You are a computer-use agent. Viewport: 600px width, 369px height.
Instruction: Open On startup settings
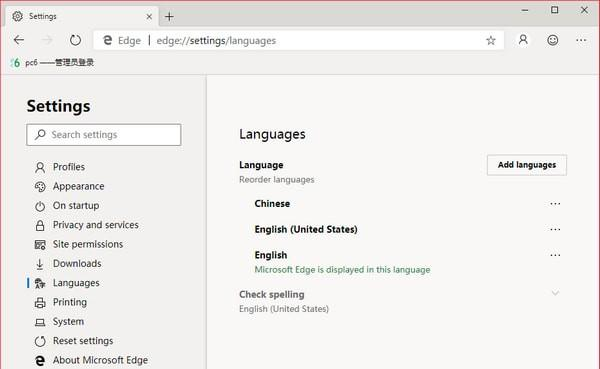[x=76, y=206]
